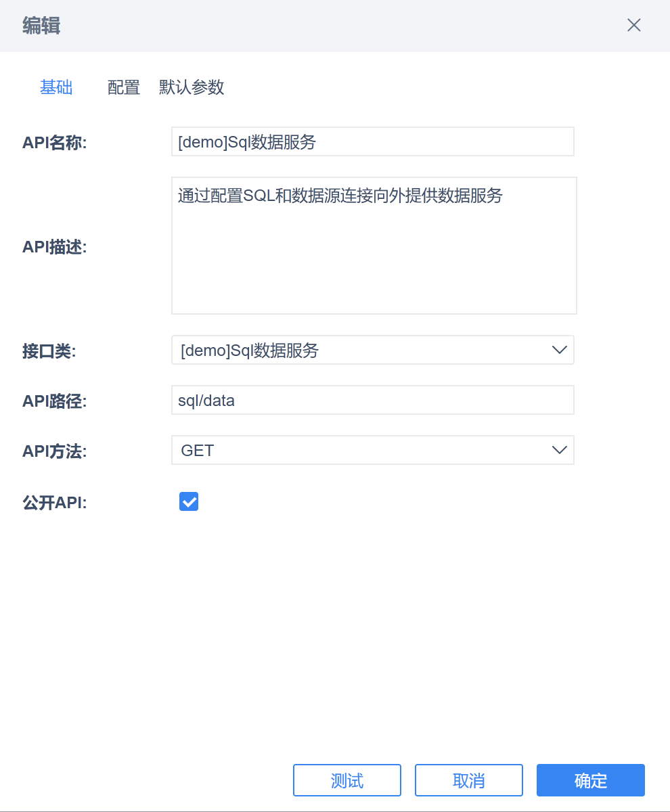Click the API路径 field containing sql/data

[373, 400]
